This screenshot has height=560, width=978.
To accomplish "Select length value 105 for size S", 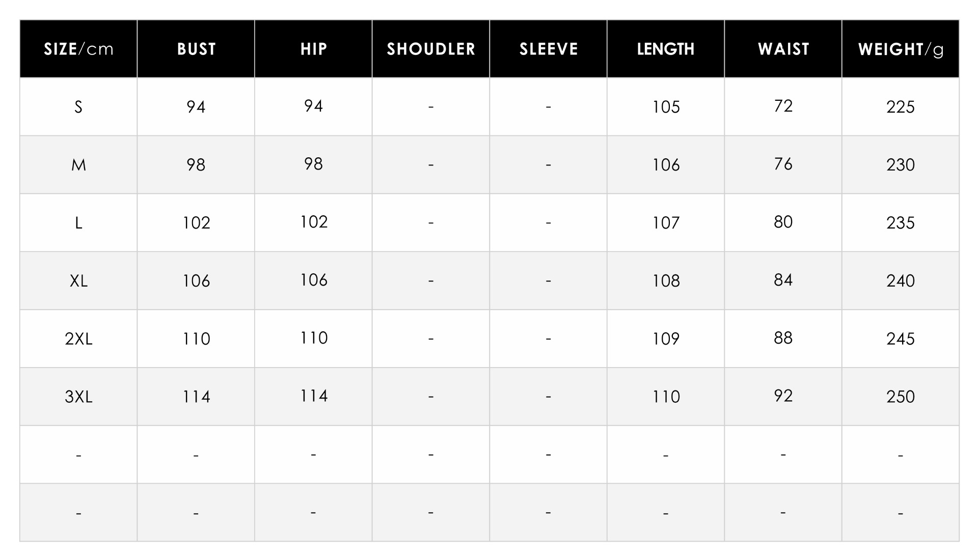I will (x=666, y=107).
